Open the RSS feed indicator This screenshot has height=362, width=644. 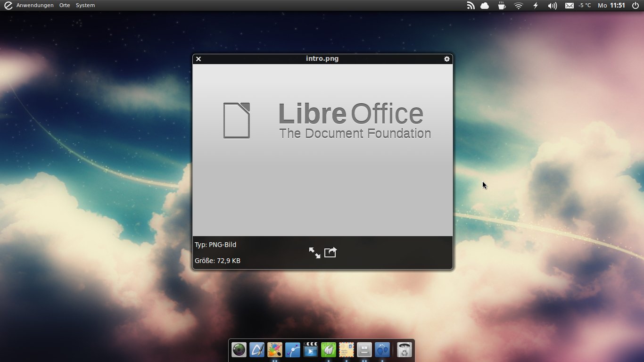click(x=471, y=6)
